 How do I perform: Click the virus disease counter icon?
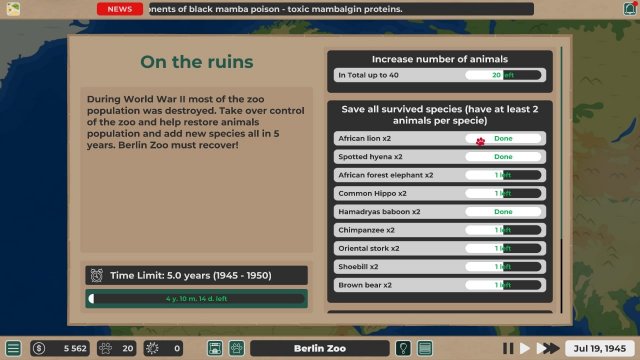(x=152, y=348)
